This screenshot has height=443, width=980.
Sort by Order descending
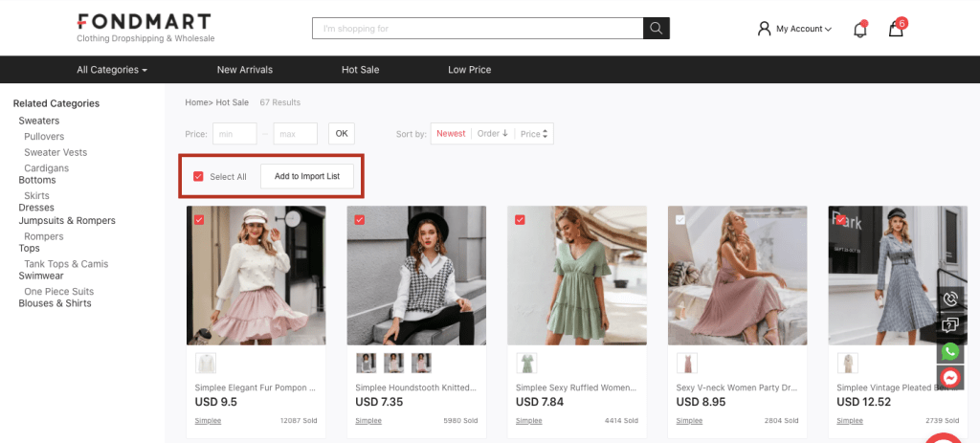[493, 134]
